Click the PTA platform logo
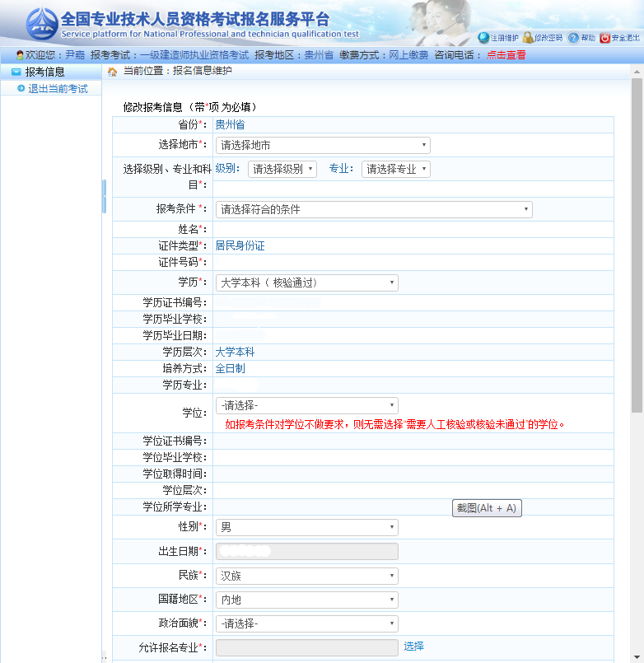Image resolution: width=644 pixels, height=663 pixels. [x=40, y=24]
